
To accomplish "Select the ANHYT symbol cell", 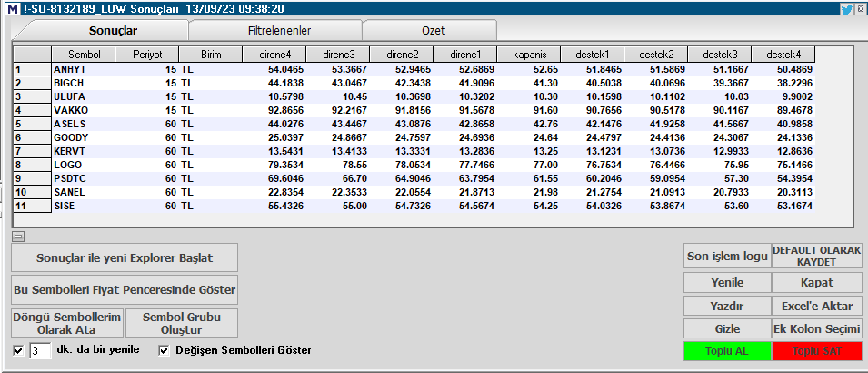I will 84,70.
